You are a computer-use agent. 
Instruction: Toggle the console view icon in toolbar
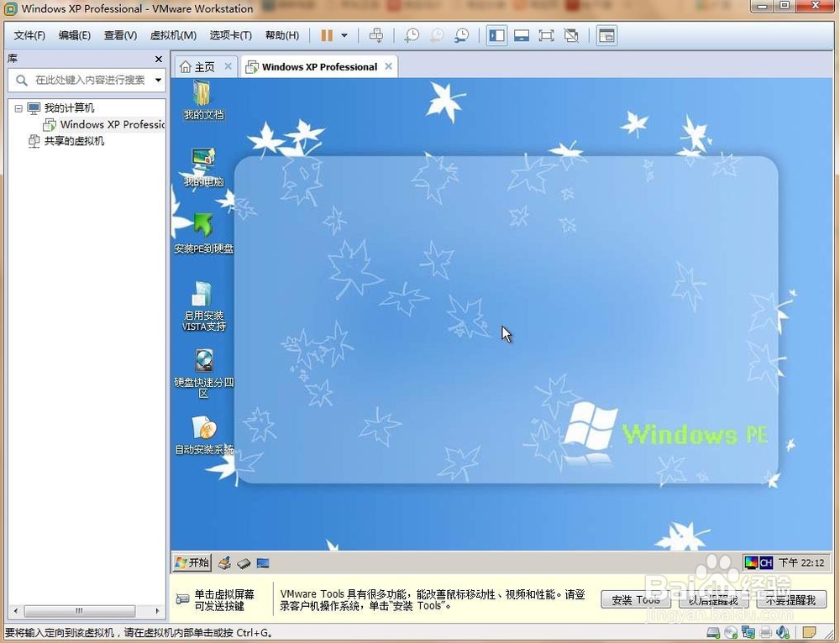pyautogui.click(x=606, y=35)
